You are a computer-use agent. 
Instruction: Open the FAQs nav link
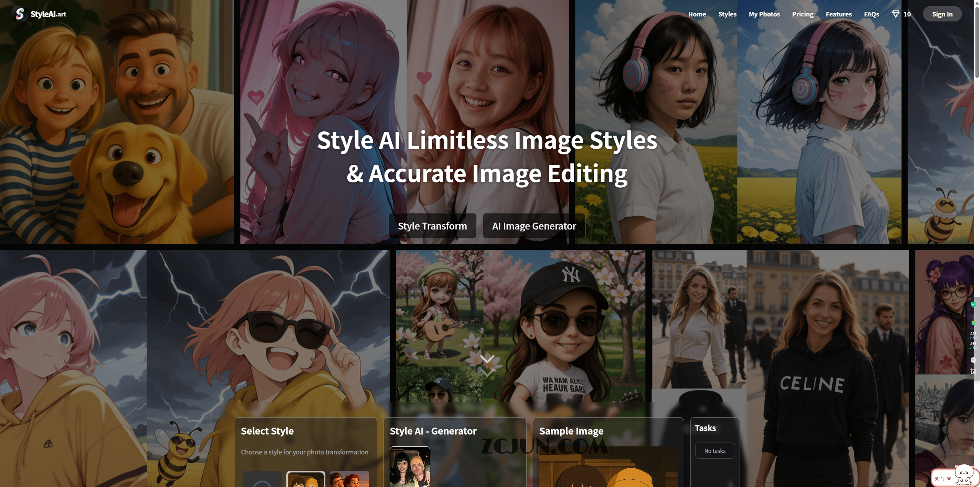tap(871, 14)
